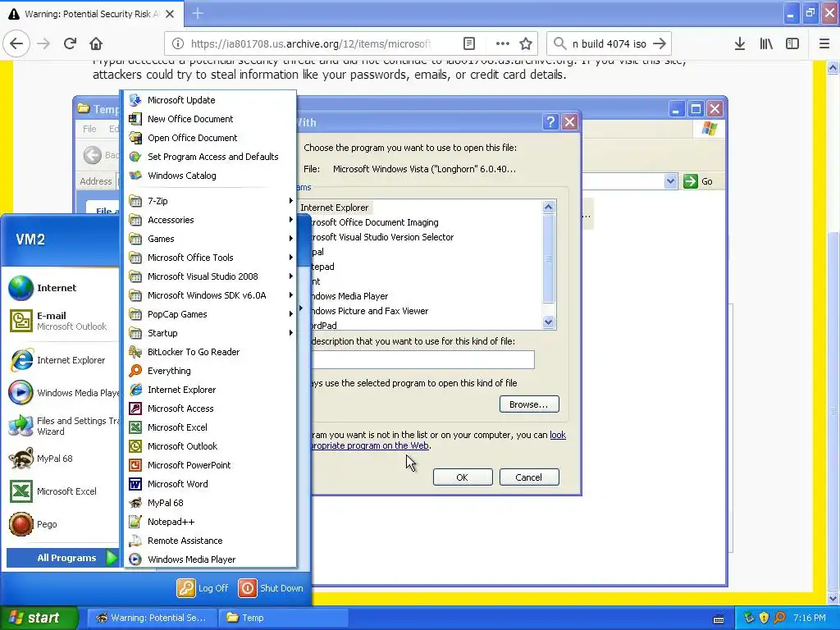
Task: Click the browser back arrow button
Action: click(x=16, y=44)
